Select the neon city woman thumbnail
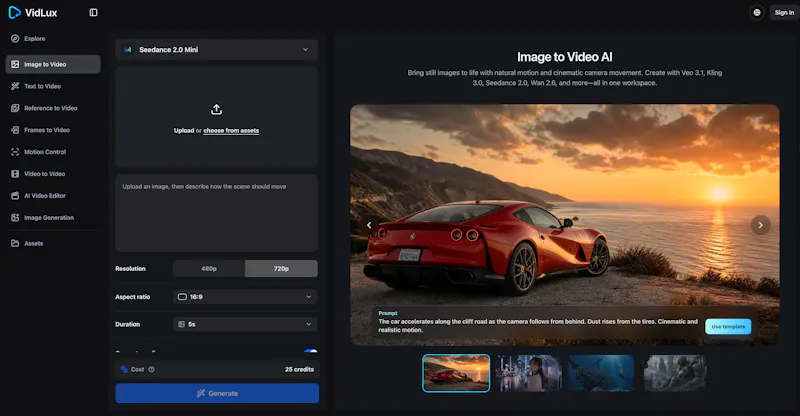Screen dimensions: 800x416 529,374
